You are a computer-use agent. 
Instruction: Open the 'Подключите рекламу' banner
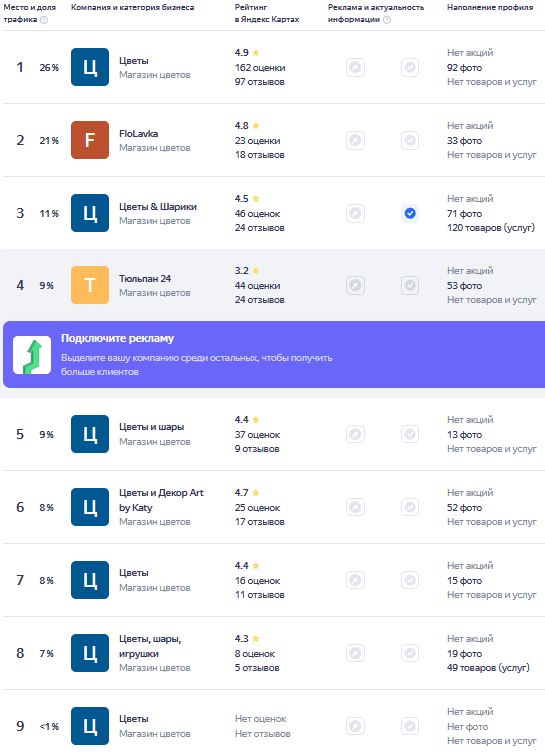tap(274, 354)
